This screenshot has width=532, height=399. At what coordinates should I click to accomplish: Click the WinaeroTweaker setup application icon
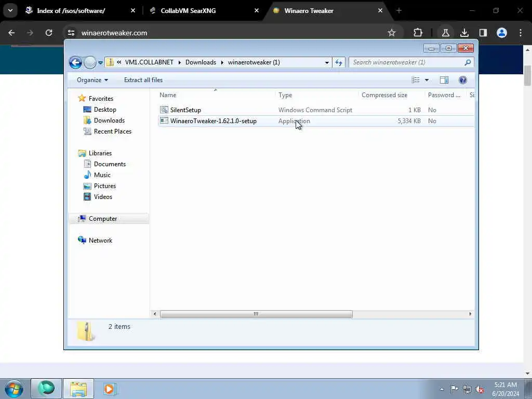coord(164,121)
